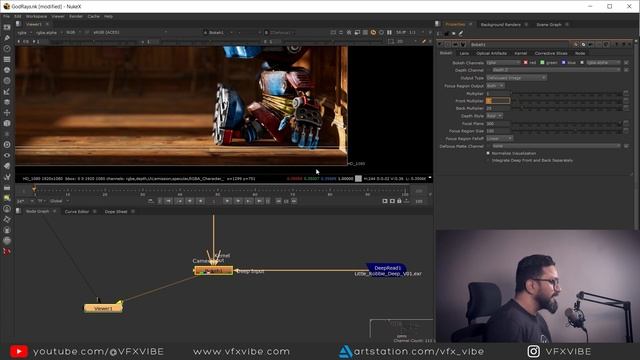Toggle the blue channel checkbox

(x=564, y=62)
